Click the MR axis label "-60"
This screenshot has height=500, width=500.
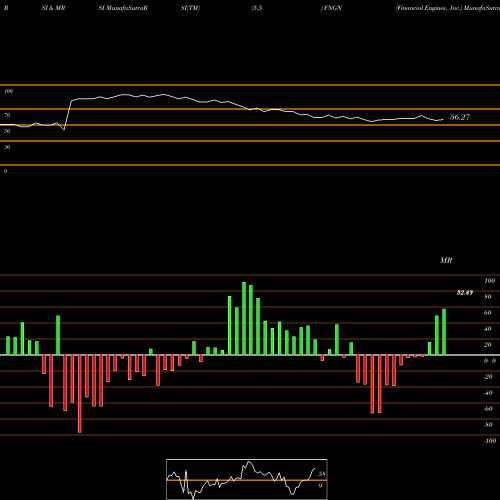click(x=488, y=409)
